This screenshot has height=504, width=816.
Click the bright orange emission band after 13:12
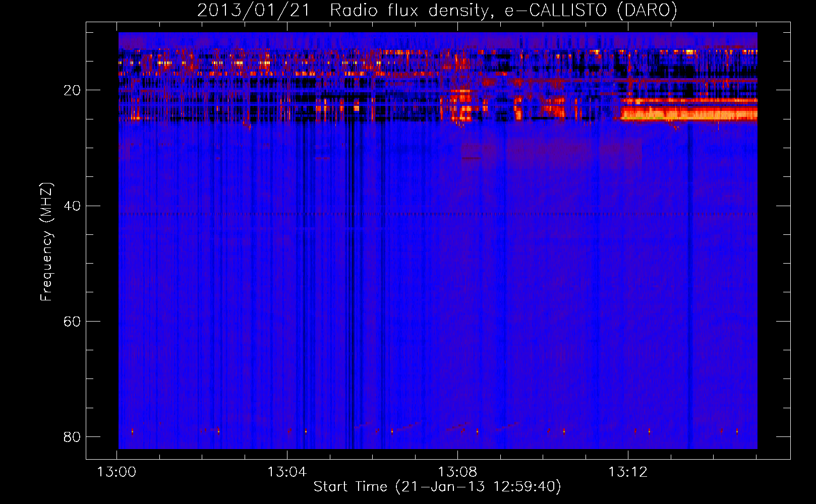pyautogui.click(x=689, y=113)
